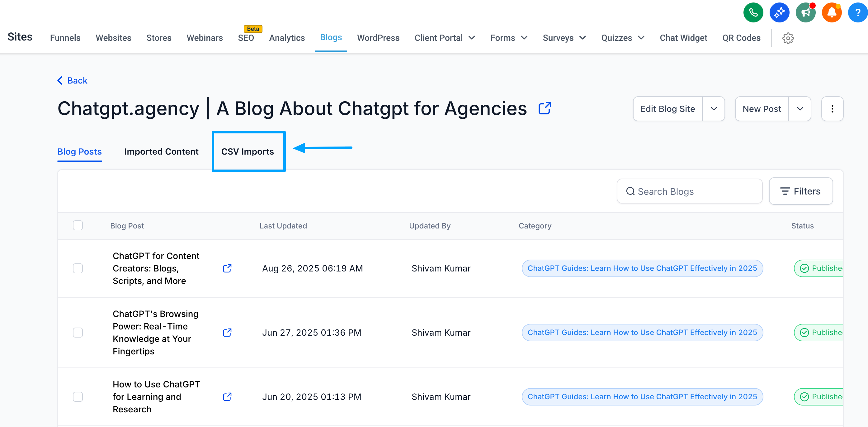Open 'ChatGPT's Browsing Power' post external link icon
Viewport: 868px width, 427px height.
coord(227,332)
